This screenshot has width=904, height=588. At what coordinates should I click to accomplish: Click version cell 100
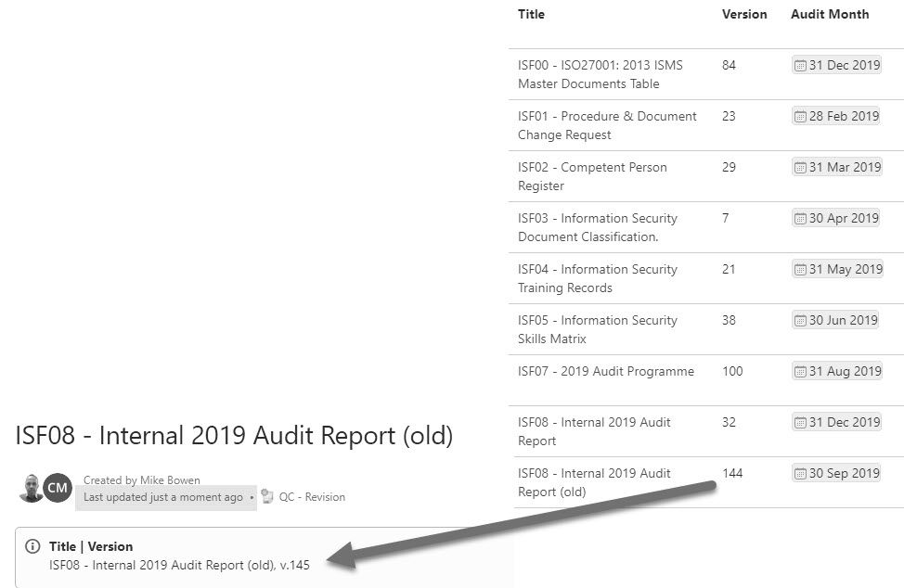732,372
